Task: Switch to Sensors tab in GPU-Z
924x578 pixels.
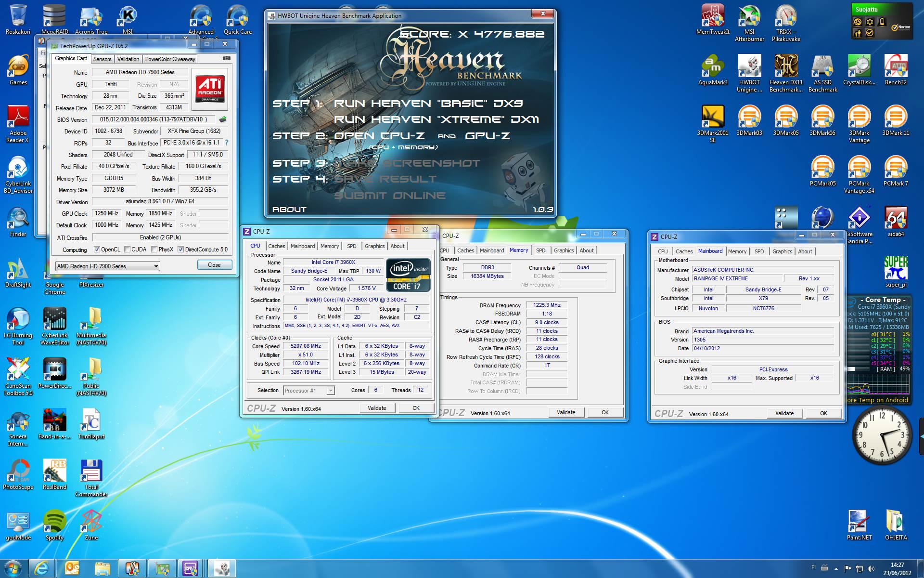Action: point(102,59)
